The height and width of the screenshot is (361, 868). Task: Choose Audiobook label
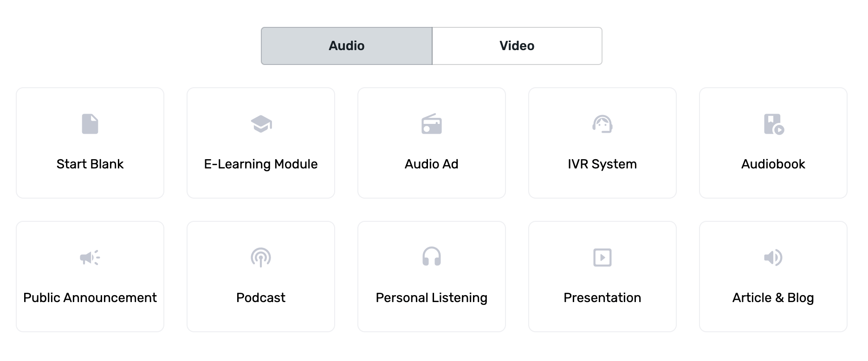(x=773, y=164)
